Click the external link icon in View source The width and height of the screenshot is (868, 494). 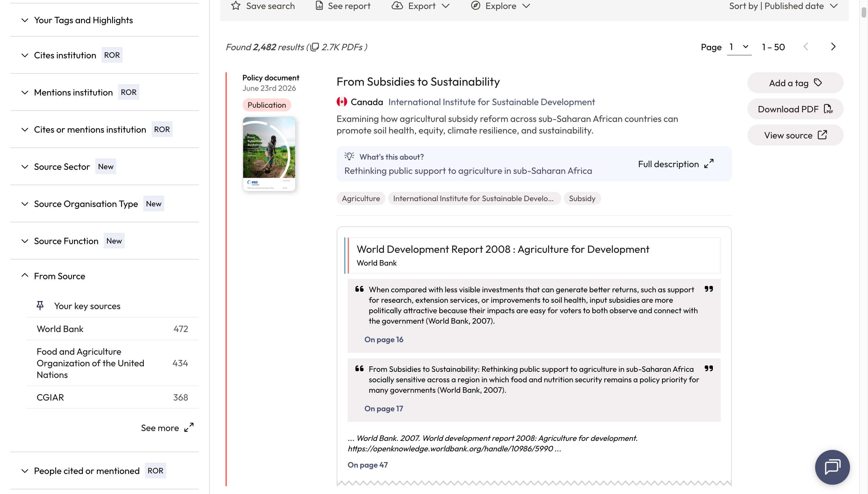pyautogui.click(x=822, y=135)
